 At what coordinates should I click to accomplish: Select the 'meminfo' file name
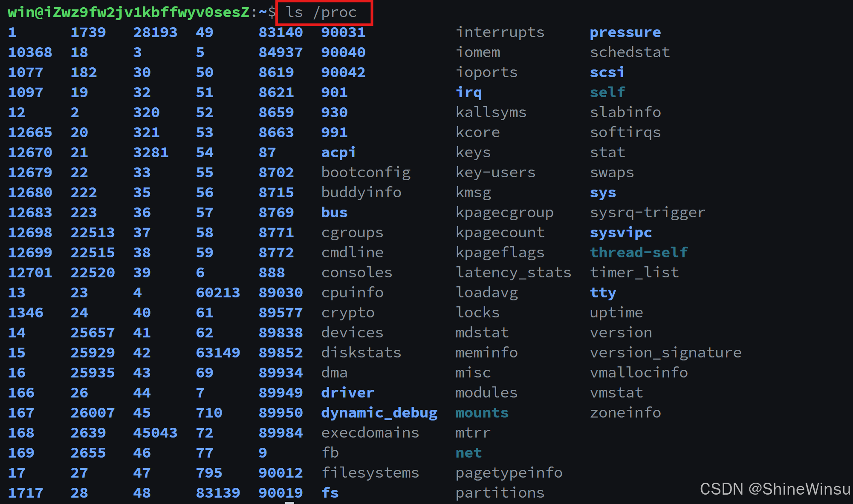coord(486,353)
